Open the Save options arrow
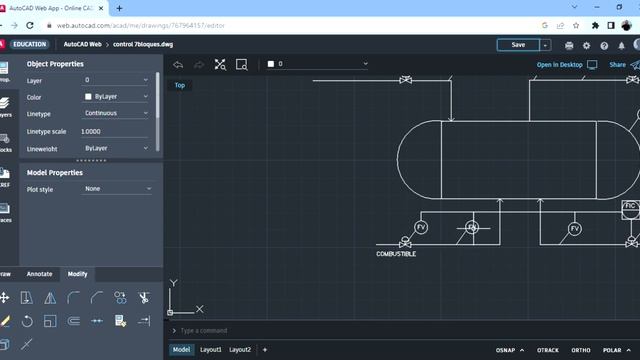The height and width of the screenshot is (360, 640). [545, 45]
